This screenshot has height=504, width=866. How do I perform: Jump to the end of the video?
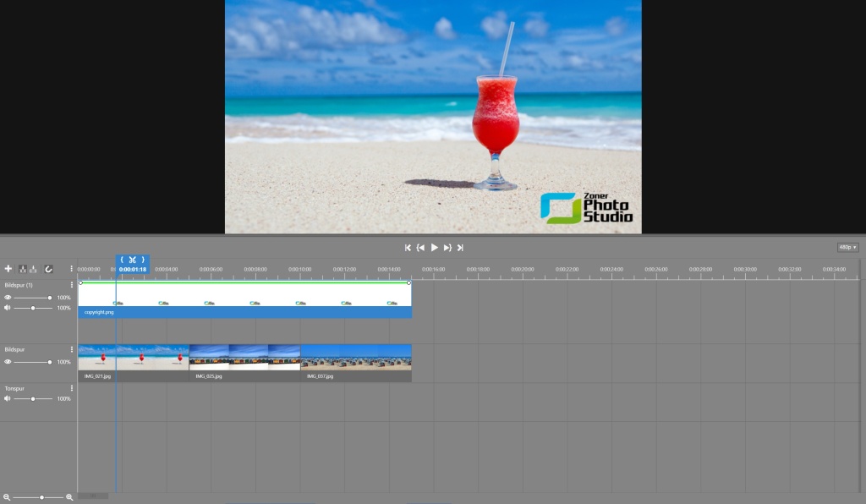pyautogui.click(x=460, y=248)
